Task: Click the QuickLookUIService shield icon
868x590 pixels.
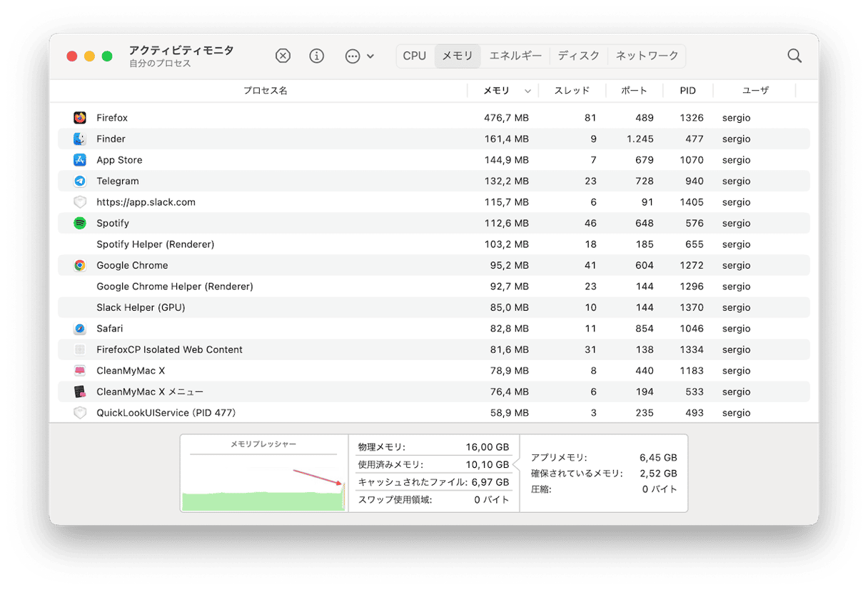Action: click(x=80, y=413)
